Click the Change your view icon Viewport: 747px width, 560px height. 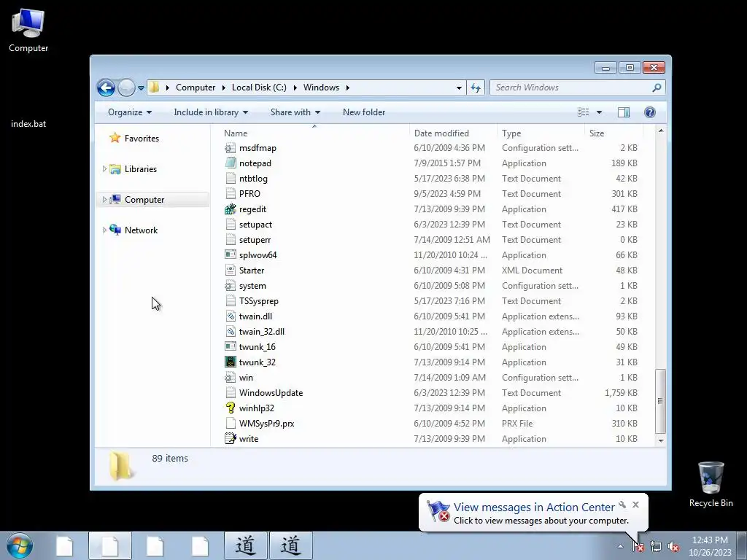583,112
